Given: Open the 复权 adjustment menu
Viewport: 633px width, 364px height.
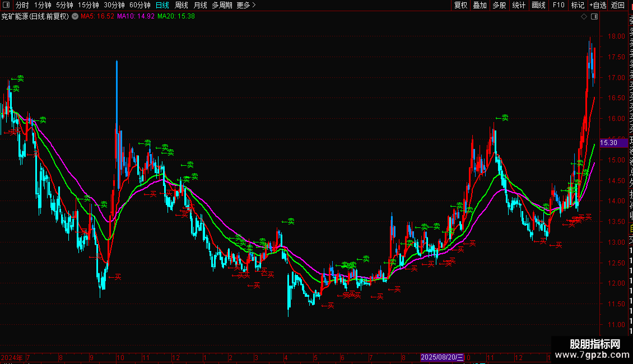Looking at the screenshot, I should click(x=460, y=5).
